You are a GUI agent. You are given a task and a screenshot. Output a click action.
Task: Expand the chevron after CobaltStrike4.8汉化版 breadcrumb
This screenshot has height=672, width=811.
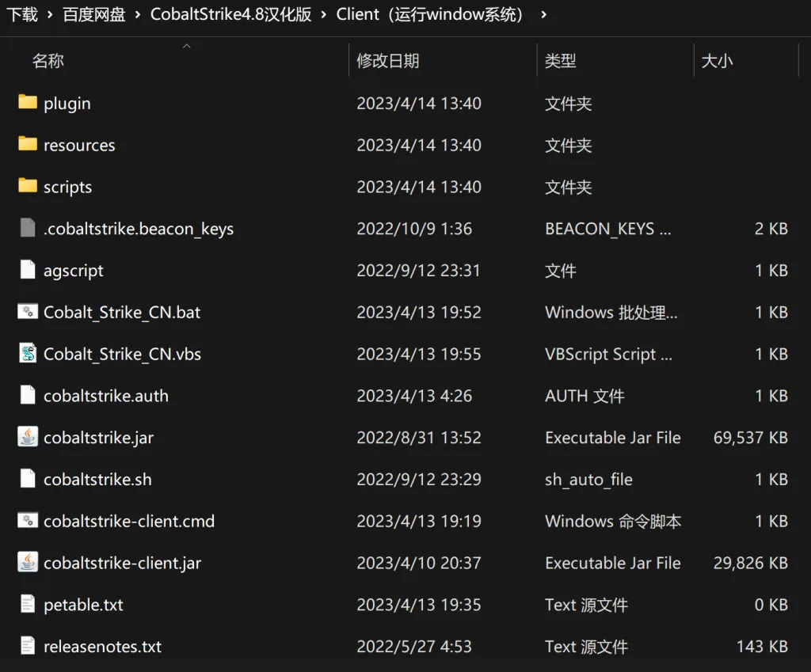pyautogui.click(x=324, y=14)
